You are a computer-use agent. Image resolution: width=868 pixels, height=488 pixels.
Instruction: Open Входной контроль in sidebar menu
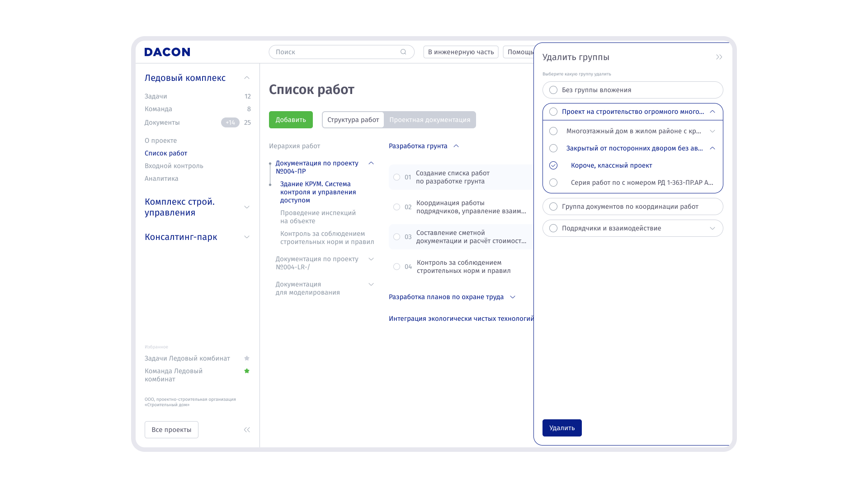(x=174, y=166)
